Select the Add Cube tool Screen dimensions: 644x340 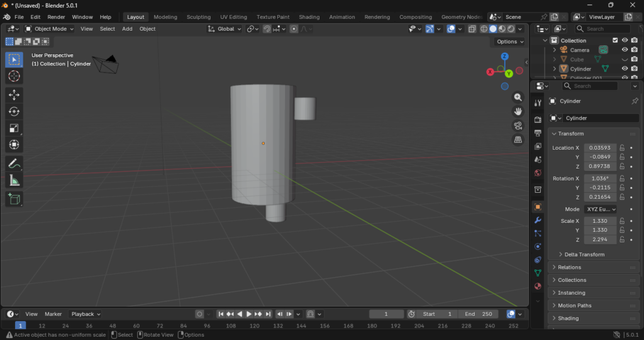(14, 200)
